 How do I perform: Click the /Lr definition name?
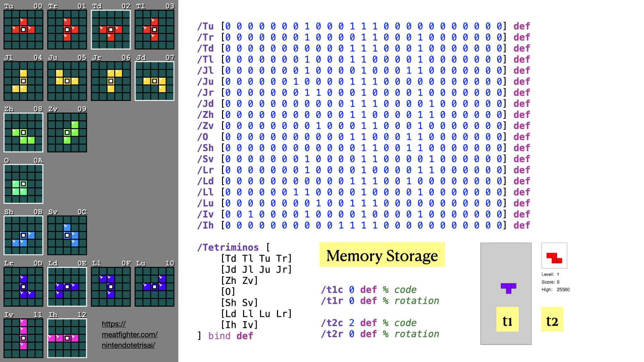coord(205,170)
